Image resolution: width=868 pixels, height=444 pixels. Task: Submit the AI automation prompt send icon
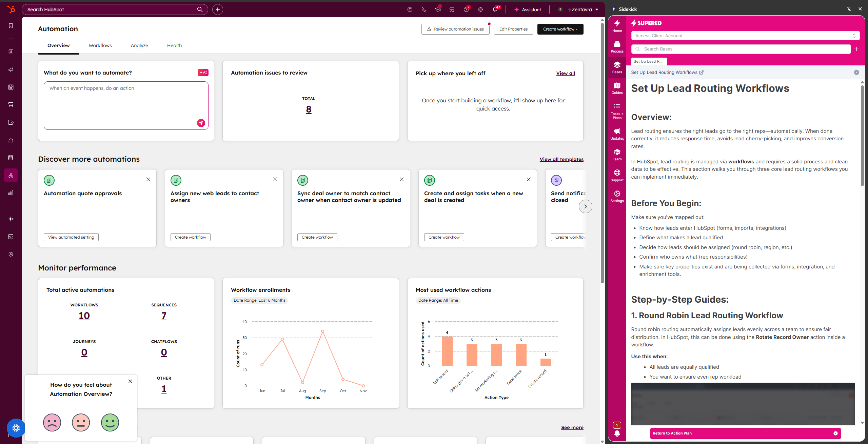pos(201,123)
